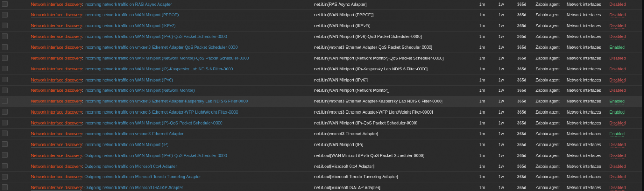
Task: Check the incoming WAN Miniport (Network Monitor) row
Action: (5, 90)
